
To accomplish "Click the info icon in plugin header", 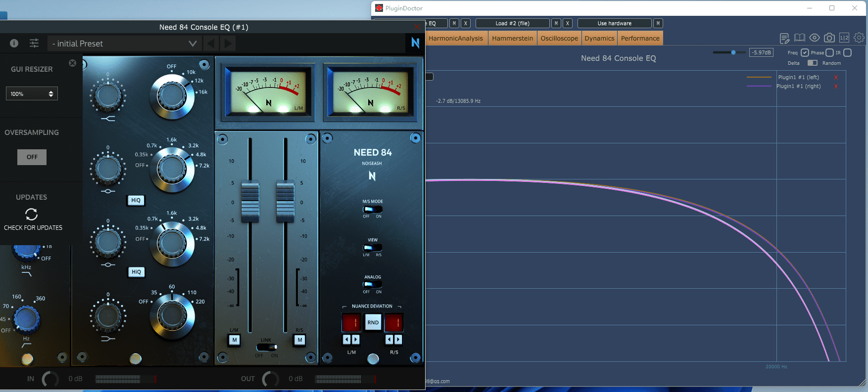I will 14,44.
